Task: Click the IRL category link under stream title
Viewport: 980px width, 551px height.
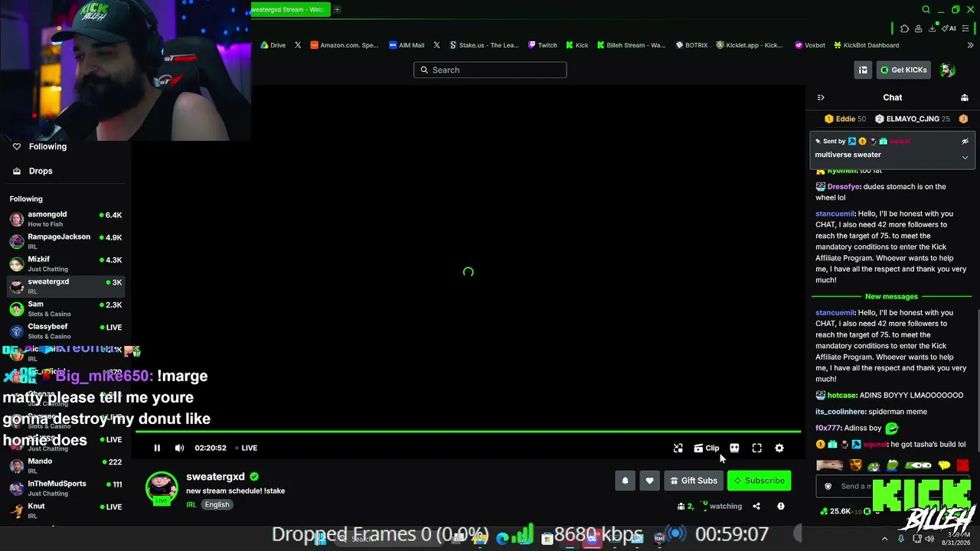Action: point(191,504)
